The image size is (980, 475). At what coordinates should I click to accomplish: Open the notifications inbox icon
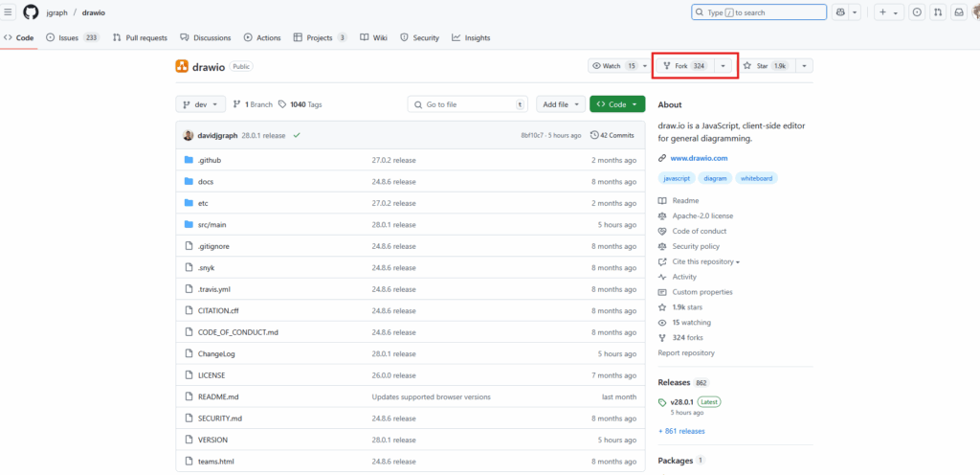[x=958, y=12]
